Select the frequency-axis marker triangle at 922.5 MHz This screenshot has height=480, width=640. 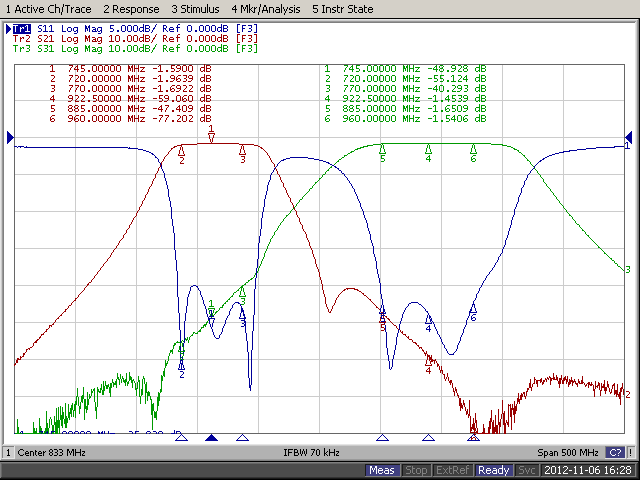pyautogui.click(x=428, y=438)
